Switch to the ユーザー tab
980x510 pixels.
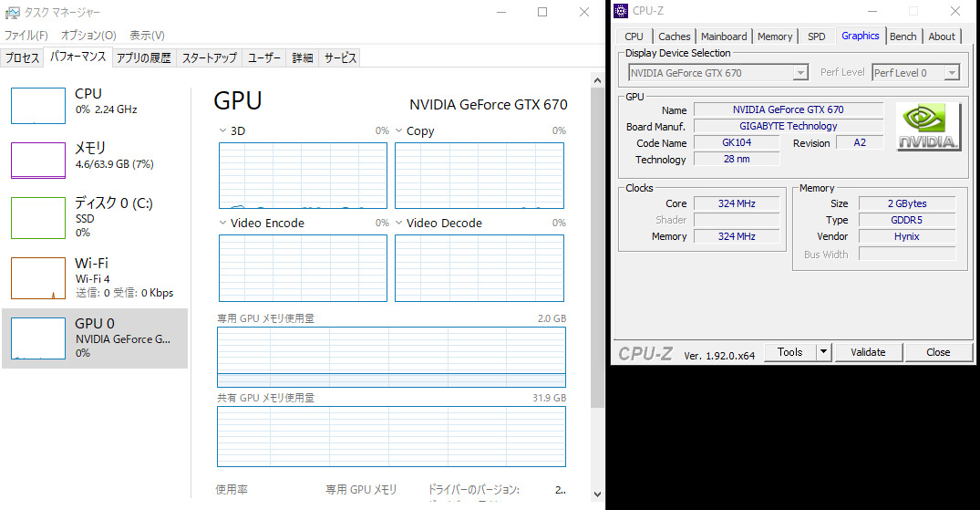click(264, 58)
